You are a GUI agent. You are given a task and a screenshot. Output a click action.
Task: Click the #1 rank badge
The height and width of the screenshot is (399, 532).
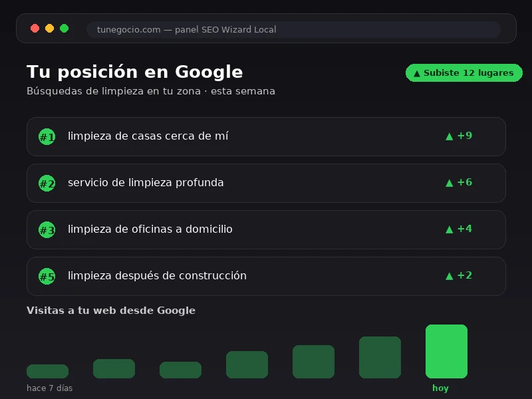[47, 137]
